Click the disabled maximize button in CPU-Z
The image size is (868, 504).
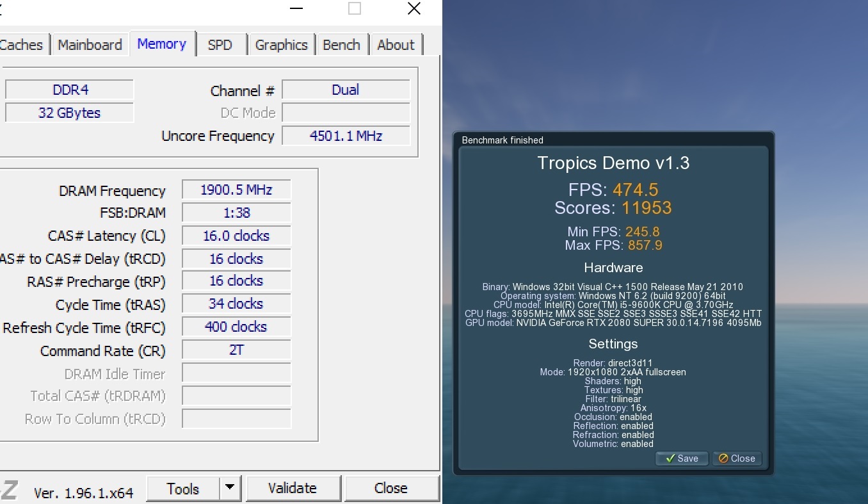pyautogui.click(x=355, y=8)
